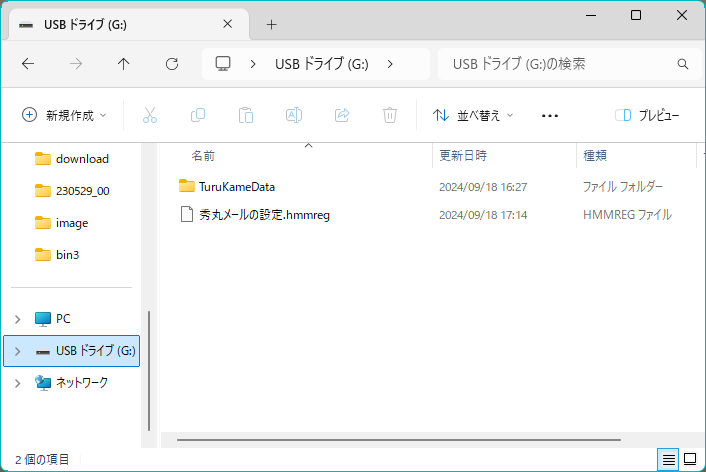
Task: Refresh the USB drive view
Action: 172,64
